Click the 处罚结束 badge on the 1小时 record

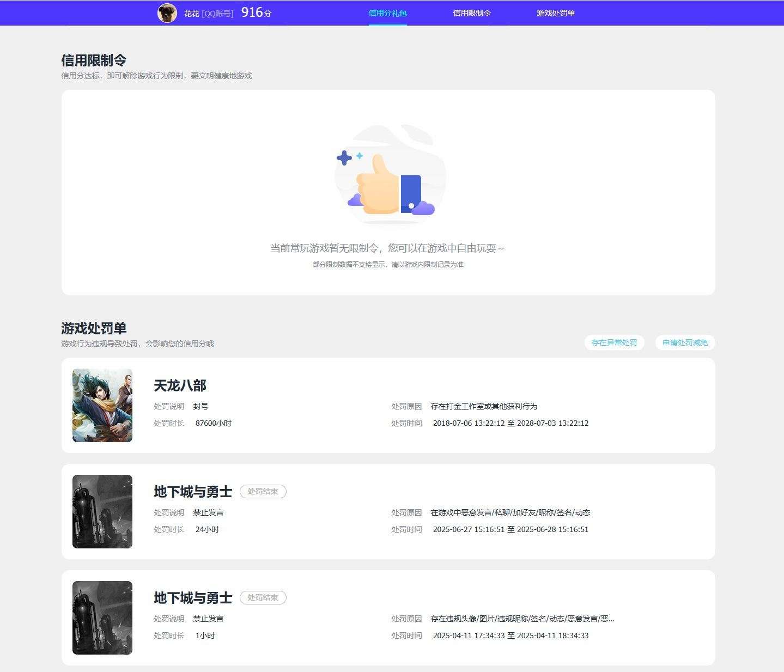click(x=263, y=597)
